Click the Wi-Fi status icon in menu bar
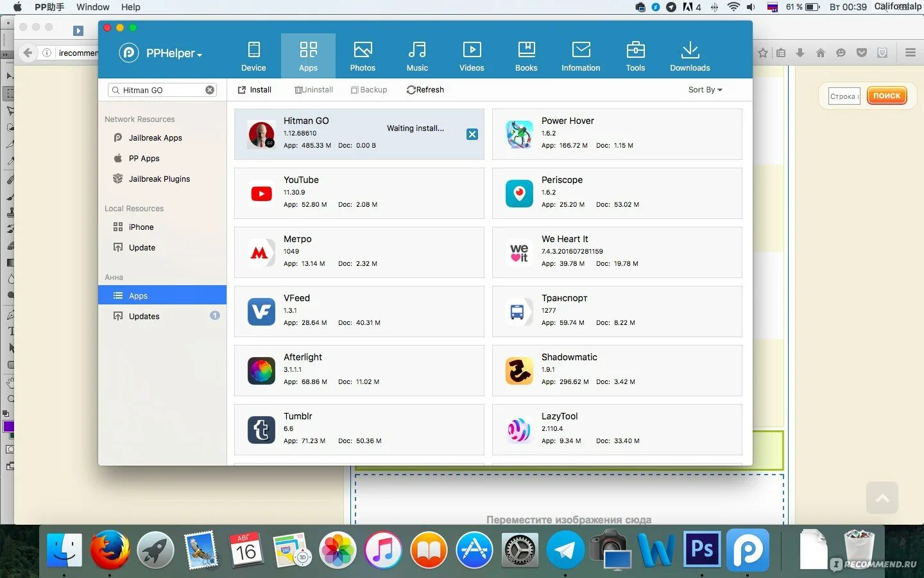The image size is (924, 578). pyautogui.click(x=733, y=7)
